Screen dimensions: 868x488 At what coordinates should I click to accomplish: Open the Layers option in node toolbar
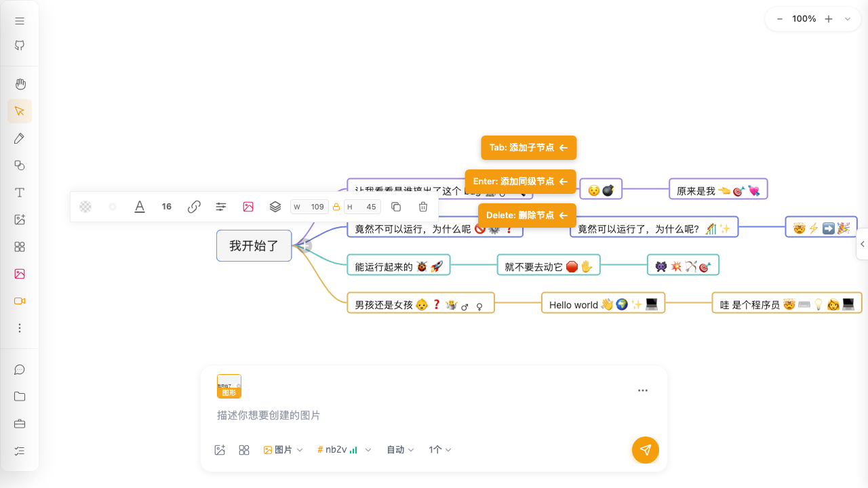point(275,207)
